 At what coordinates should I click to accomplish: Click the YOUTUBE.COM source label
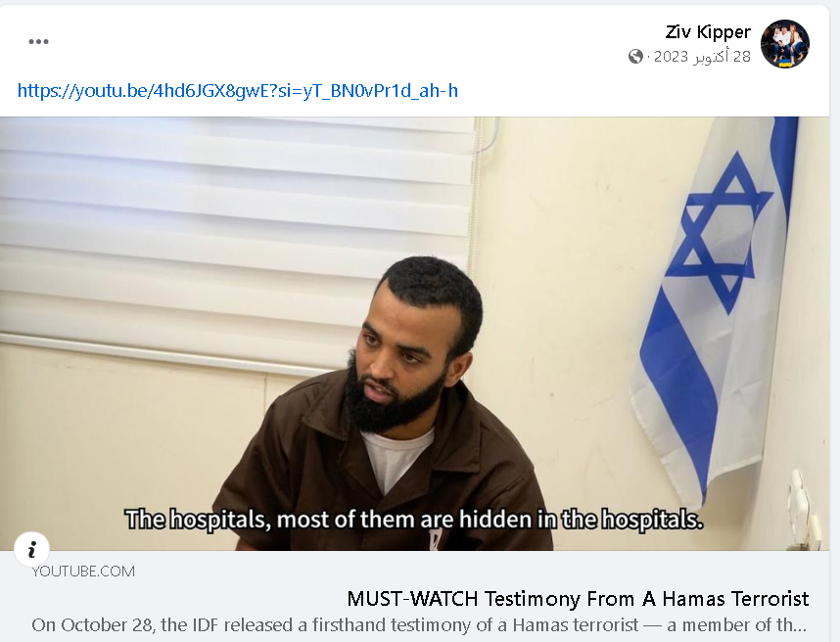83,572
